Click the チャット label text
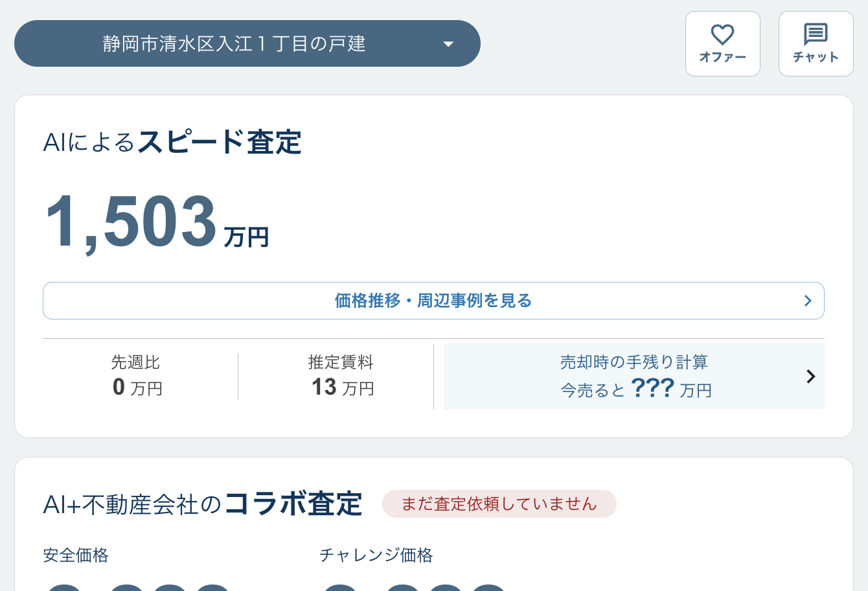 pyautogui.click(x=816, y=58)
